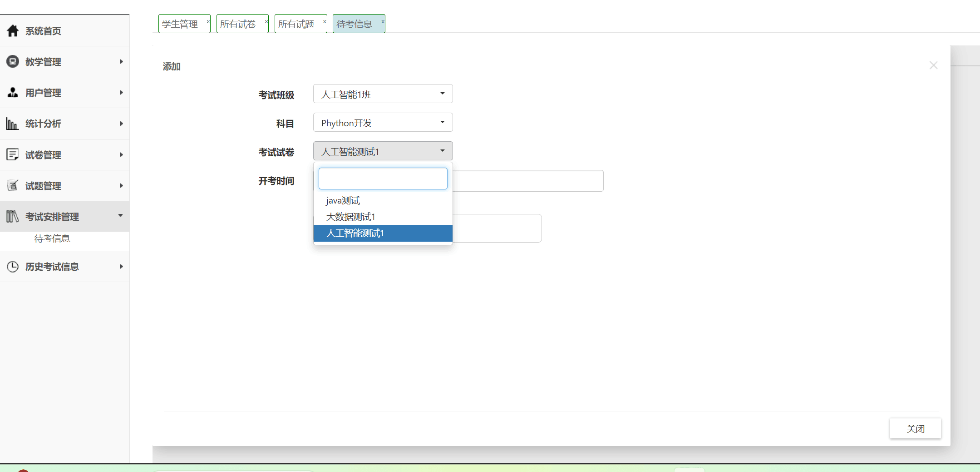Viewport: 980px width, 472px height.
Task: Expand the 历史考试信息 submenu arrow
Action: tap(121, 266)
